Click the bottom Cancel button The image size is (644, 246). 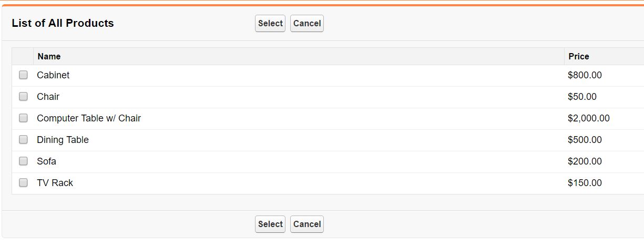click(307, 224)
